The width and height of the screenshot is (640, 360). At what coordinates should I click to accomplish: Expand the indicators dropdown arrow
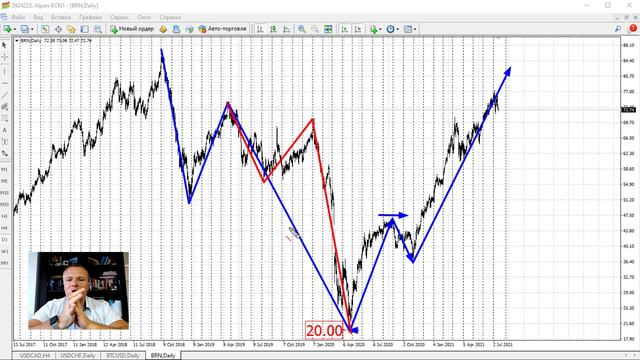click(x=380, y=29)
